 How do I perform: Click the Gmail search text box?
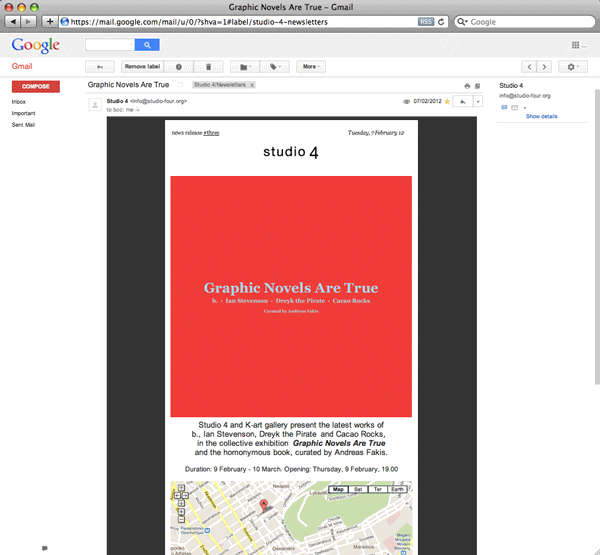click(x=110, y=45)
